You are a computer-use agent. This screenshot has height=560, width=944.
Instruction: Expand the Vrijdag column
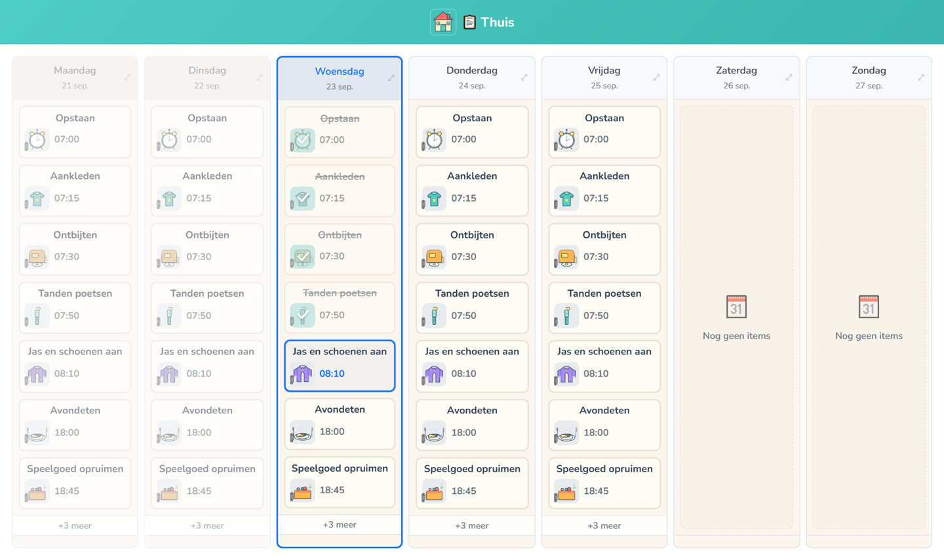tap(656, 77)
